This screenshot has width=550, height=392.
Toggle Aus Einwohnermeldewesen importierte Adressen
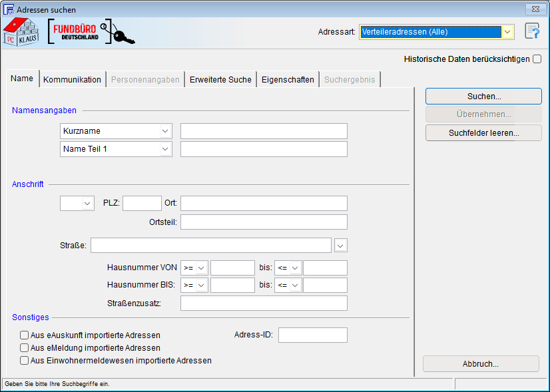click(x=25, y=361)
